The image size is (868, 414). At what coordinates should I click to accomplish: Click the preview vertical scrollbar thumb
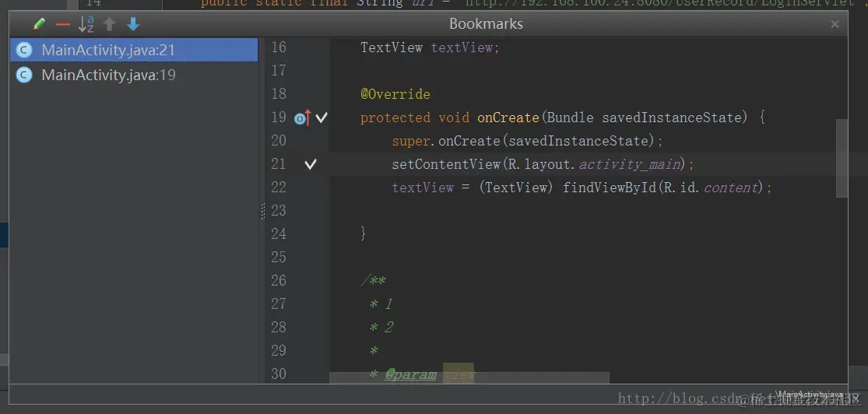click(842, 158)
